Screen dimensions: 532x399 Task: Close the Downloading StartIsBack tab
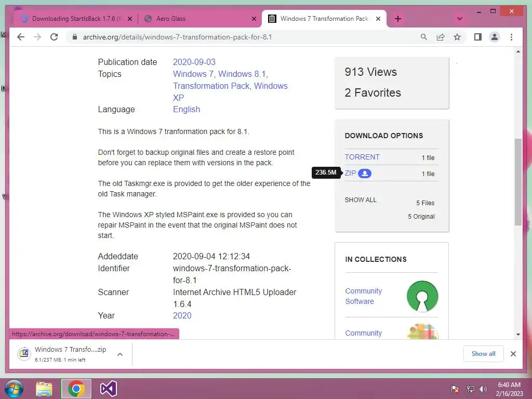[129, 19]
